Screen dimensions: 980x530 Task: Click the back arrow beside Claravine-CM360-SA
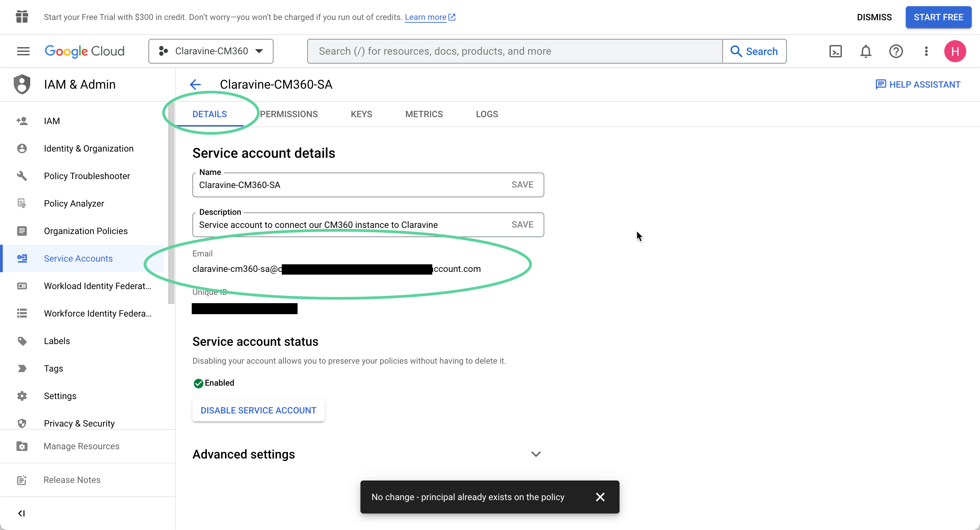point(196,85)
